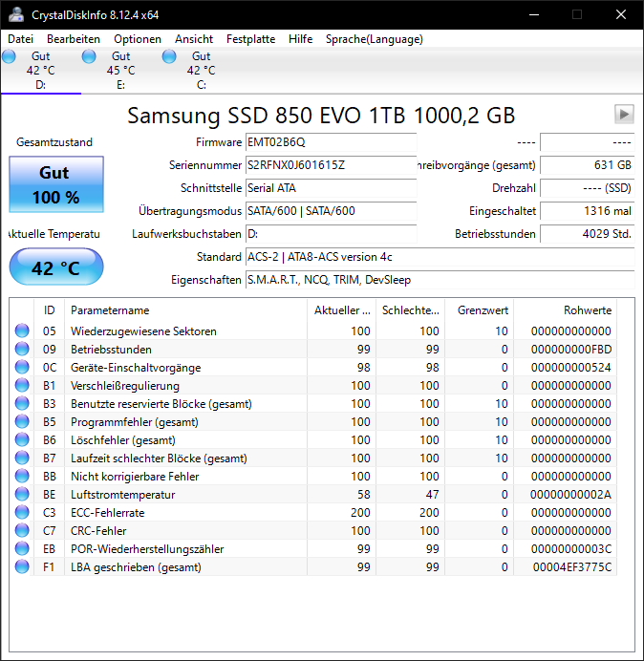The width and height of the screenshot is (644, 661).
Task: Click the Gut 100 % health status button
Action: [x=56, y=184]
